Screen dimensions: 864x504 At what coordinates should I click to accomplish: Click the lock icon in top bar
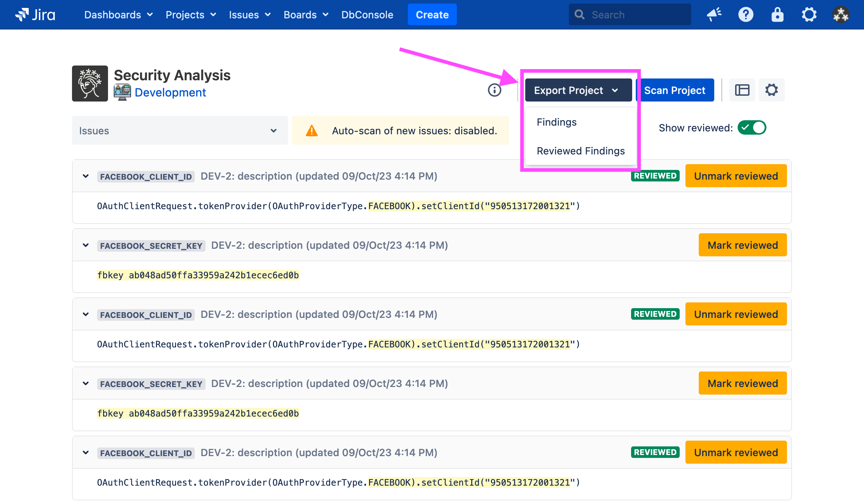coord(777,15)
